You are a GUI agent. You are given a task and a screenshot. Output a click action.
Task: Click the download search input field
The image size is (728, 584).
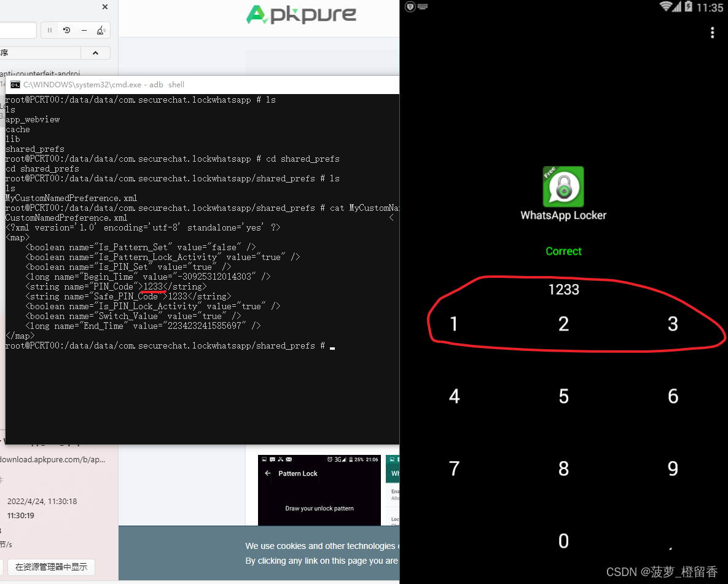coord(17,30)
